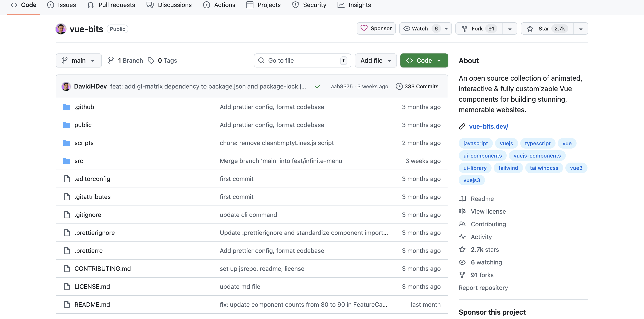Click DavidHDev avatar in commit row

click(66, 87)
